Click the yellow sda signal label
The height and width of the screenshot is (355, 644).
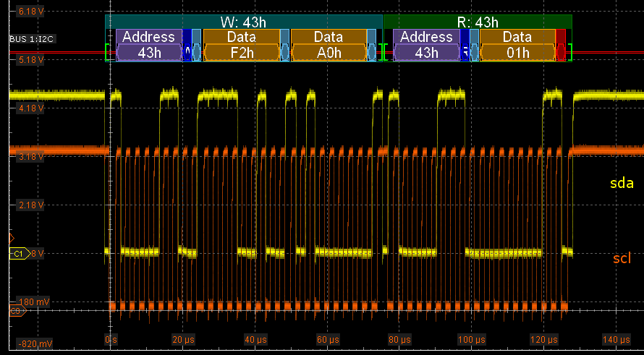[x=622, y=184]
